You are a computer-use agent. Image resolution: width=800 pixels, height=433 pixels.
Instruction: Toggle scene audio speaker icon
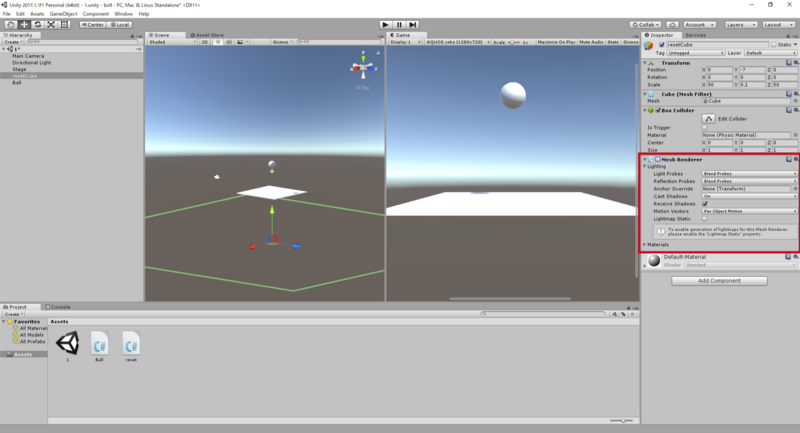[229, 42]
